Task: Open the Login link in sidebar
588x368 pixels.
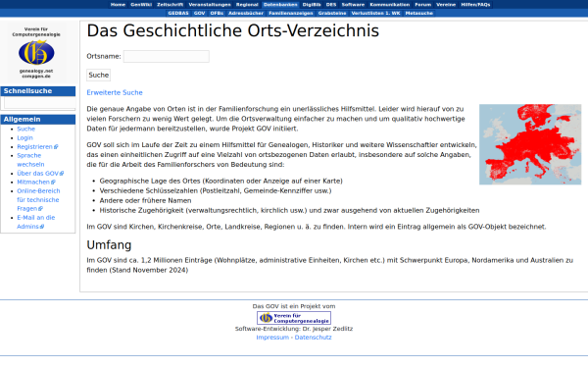Action: coord(24,137)
